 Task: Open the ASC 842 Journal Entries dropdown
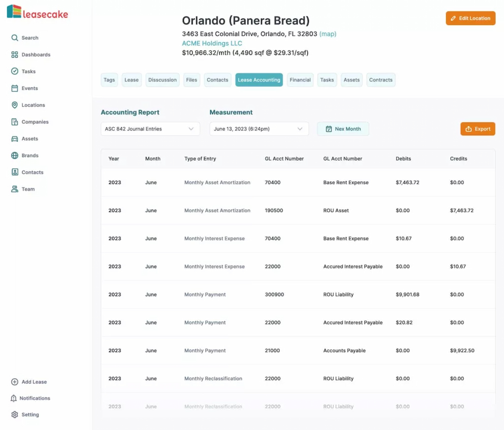pos(150,129)
